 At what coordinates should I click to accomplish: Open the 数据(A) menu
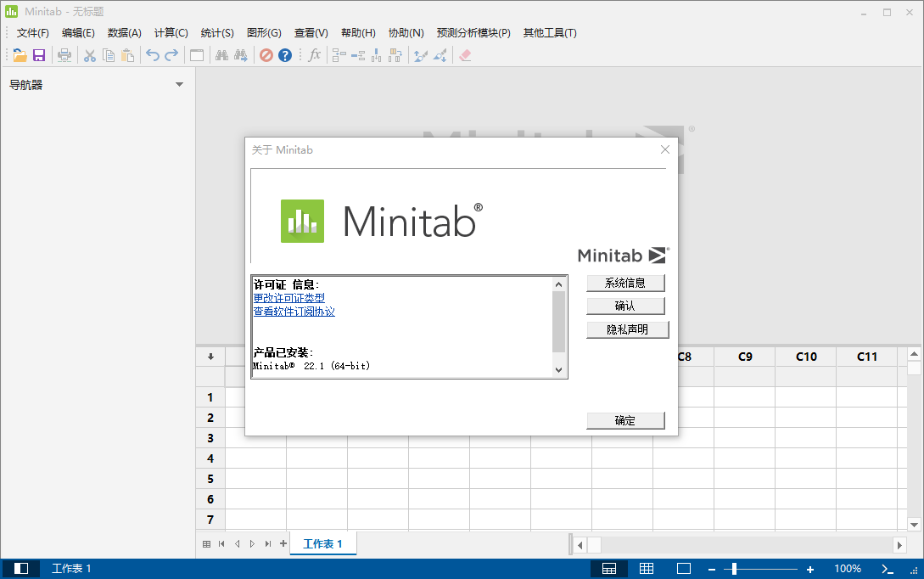point(125,33)
